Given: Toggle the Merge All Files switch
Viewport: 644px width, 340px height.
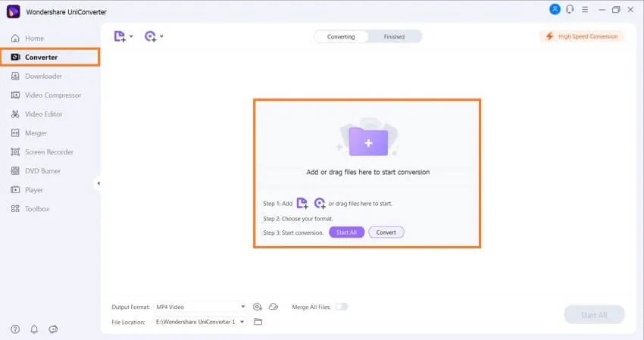Looking at the screenshot, I should pos(341,307).
